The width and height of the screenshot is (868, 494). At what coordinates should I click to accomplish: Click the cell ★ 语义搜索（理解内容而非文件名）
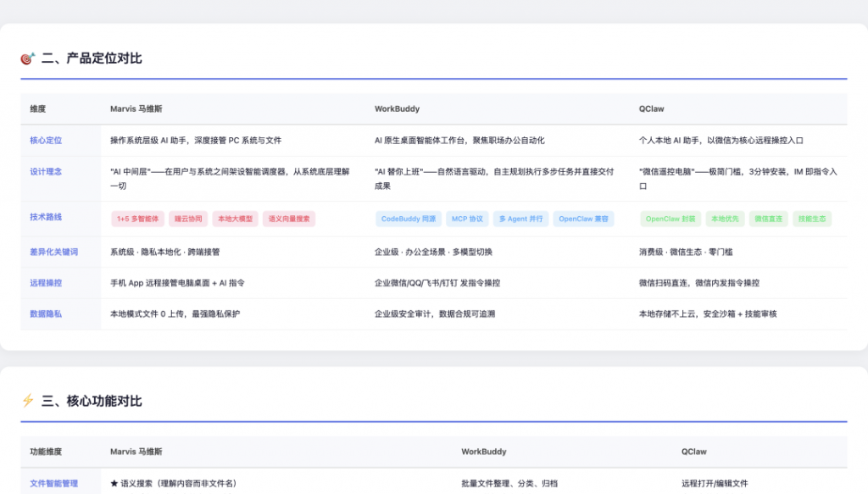(173, 483)
